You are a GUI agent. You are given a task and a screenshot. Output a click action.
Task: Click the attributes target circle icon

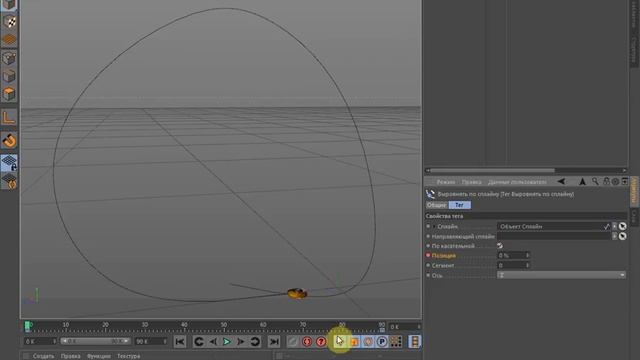point(616,182)
